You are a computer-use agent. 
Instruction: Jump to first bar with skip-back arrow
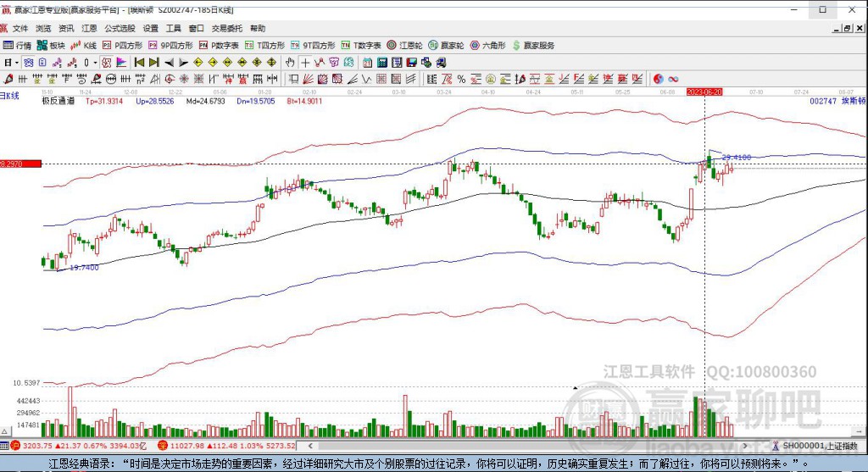click(137, 63)
